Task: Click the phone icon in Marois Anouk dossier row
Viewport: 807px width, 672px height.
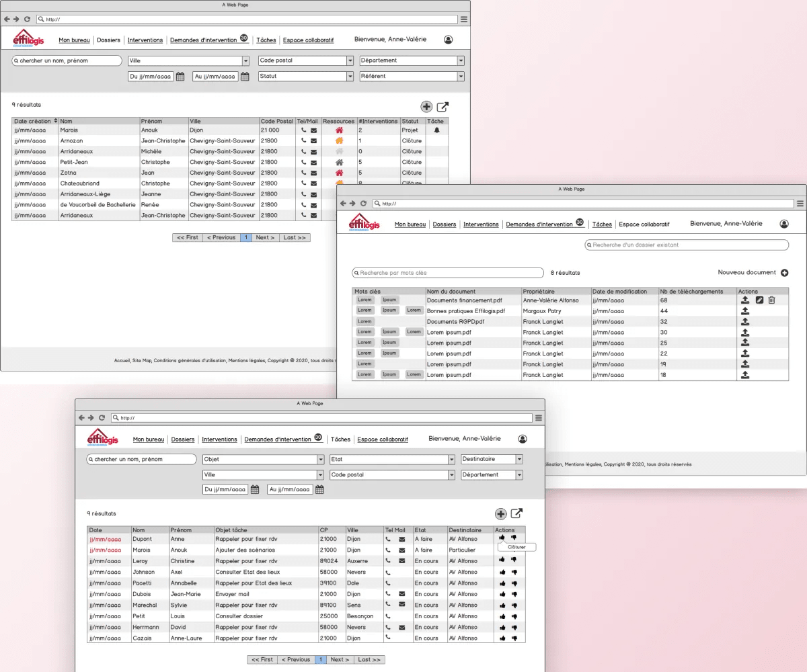Action: click(x=304, y=130)
